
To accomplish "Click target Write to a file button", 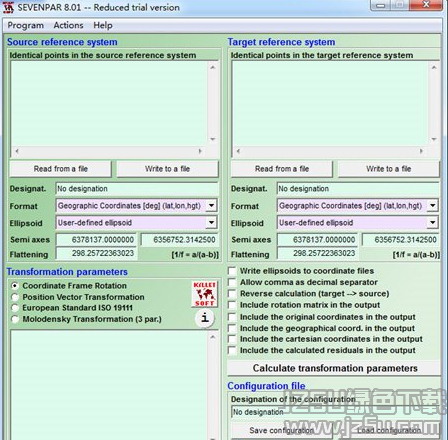I will click(x=389, y=169).
